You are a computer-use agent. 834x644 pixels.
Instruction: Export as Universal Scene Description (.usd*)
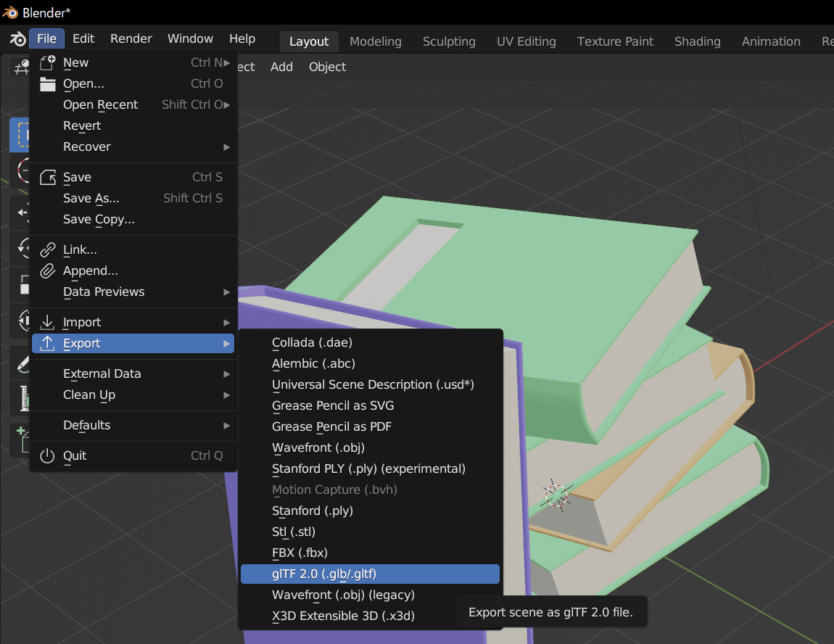point(370,384)
